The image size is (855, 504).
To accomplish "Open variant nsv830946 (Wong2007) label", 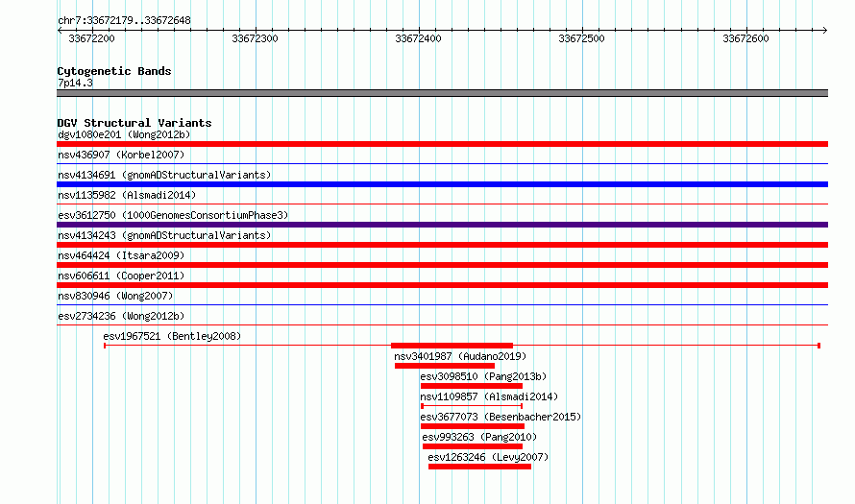I will pyautogui.click(x=115, y=296).
